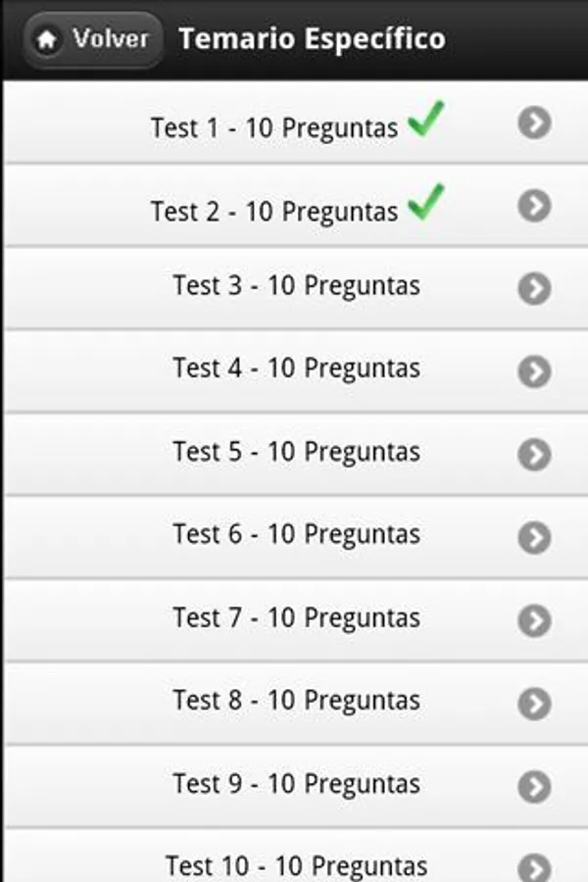Open Test 1 via its arrow icon
The height and width of the screenshot is (882, 588).
534,122
